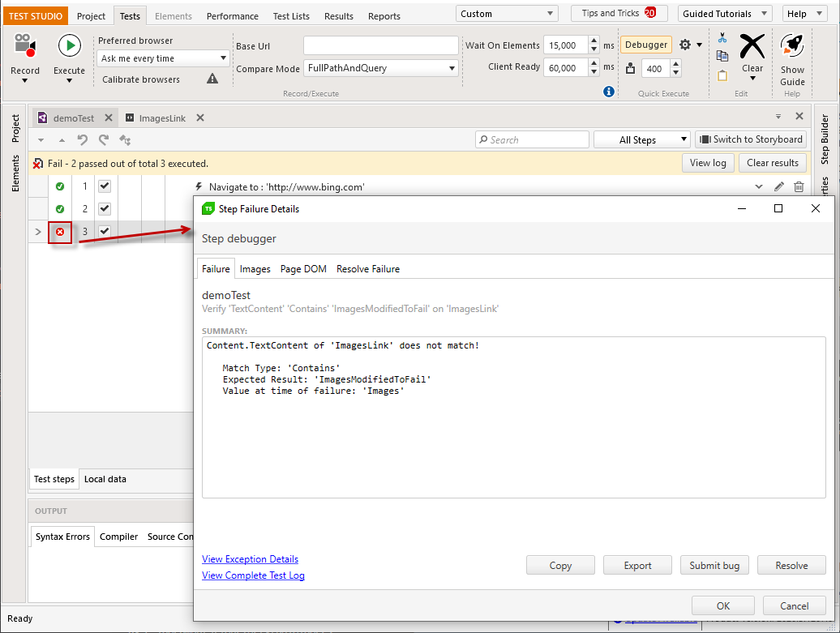Click the scissors cut icon in Edit group
840x633 pixels.
pyautogui.click(x=722, y=38)
